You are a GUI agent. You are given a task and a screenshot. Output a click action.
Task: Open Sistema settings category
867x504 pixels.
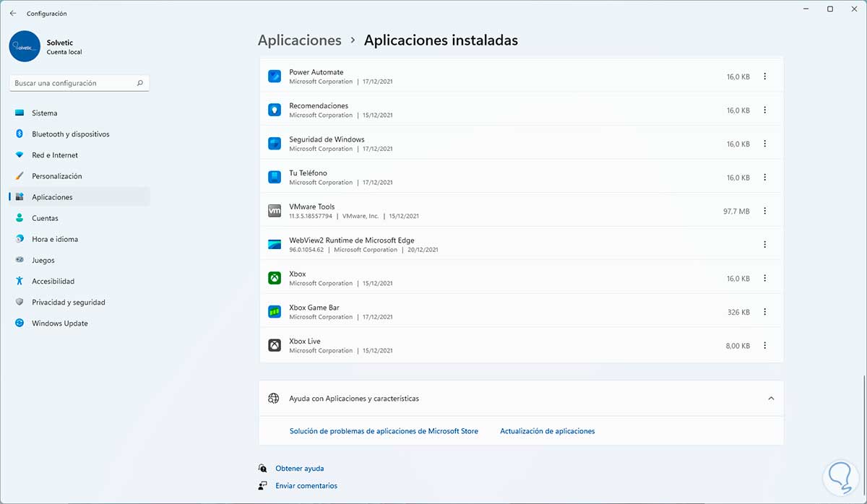click(x=79, y=113)
